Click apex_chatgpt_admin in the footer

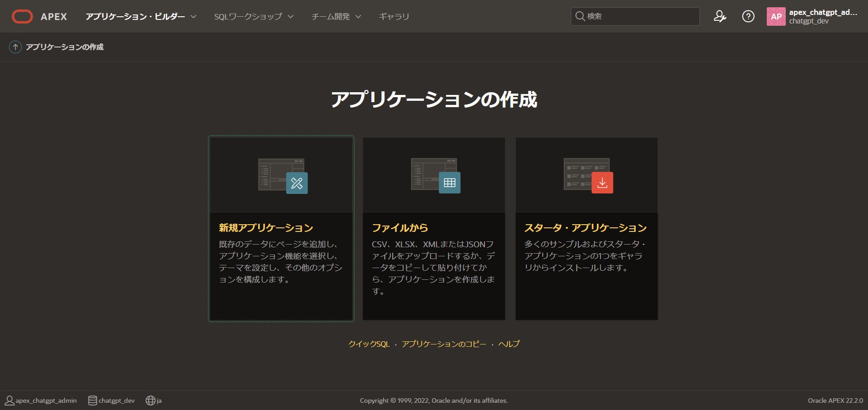(46, 401)
